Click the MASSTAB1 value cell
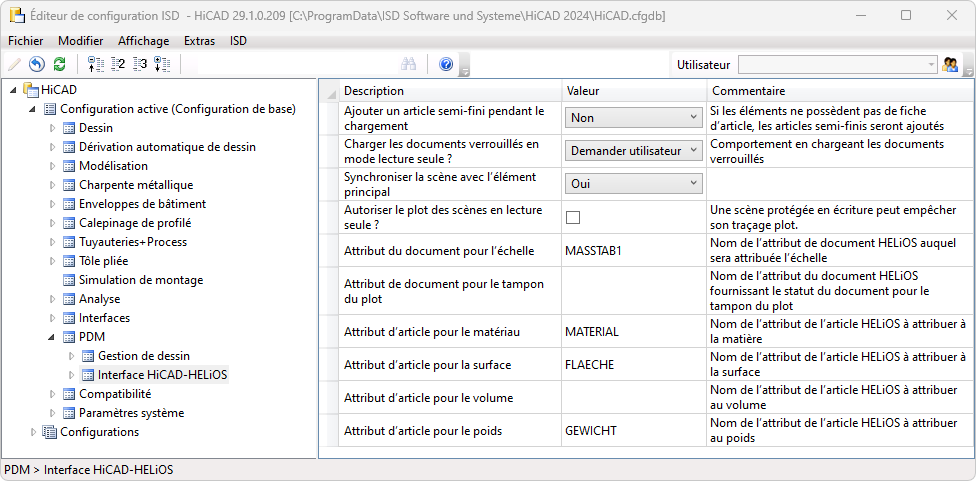 634,251
